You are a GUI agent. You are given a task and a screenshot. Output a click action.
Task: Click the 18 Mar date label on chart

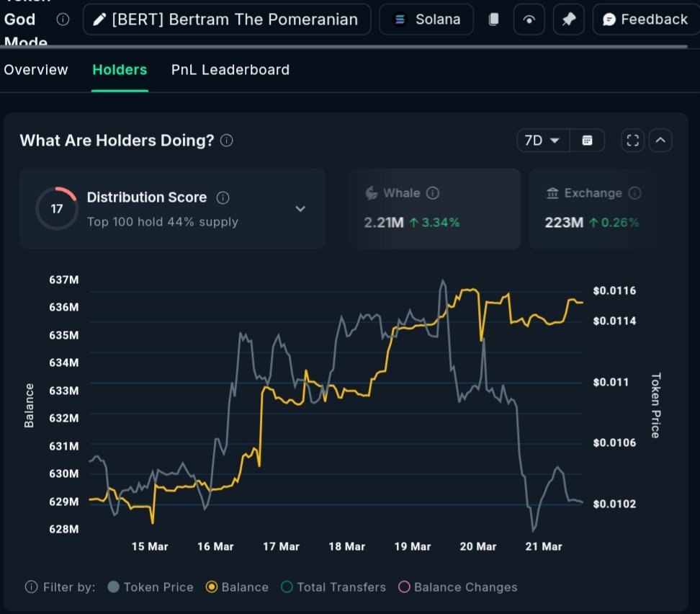tap(347, 546)
